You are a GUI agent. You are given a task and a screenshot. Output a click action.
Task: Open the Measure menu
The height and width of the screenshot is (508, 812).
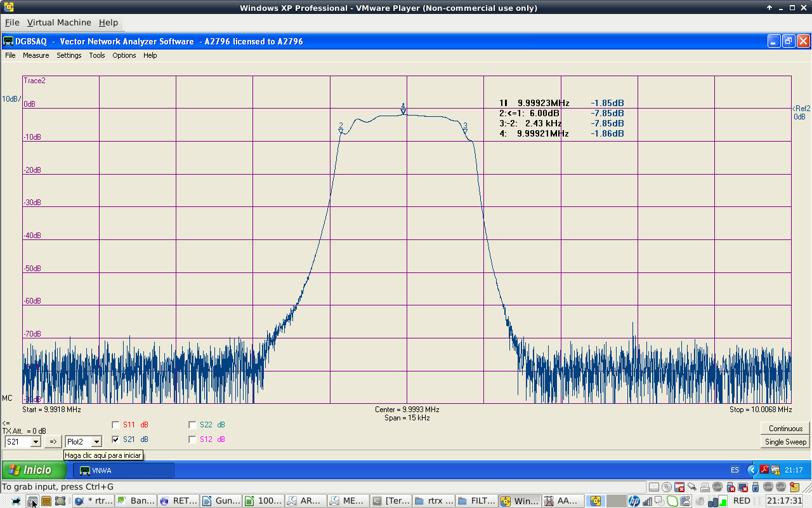click(x=36, y=55)
